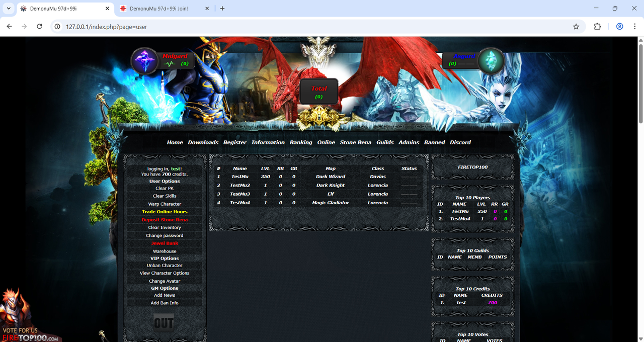Open Change Avatar option

click(x=165, y=282)
